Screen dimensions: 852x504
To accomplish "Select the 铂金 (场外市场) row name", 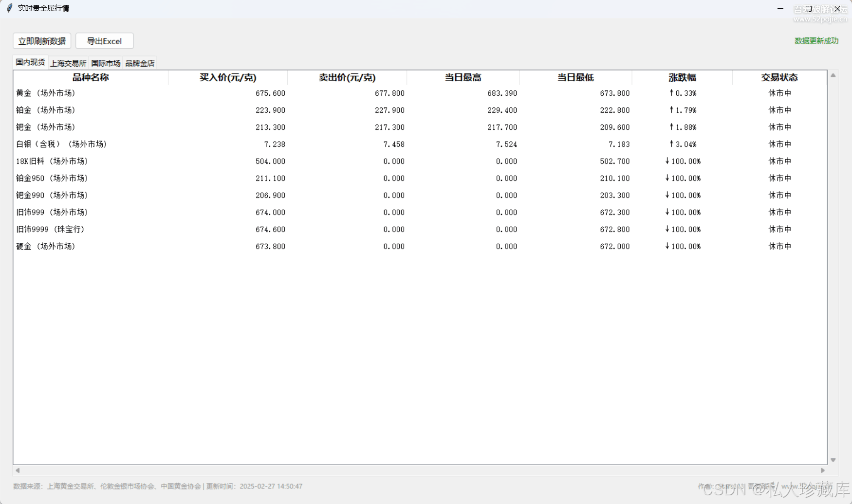I will pyautogui.click(x=46, y=110).
